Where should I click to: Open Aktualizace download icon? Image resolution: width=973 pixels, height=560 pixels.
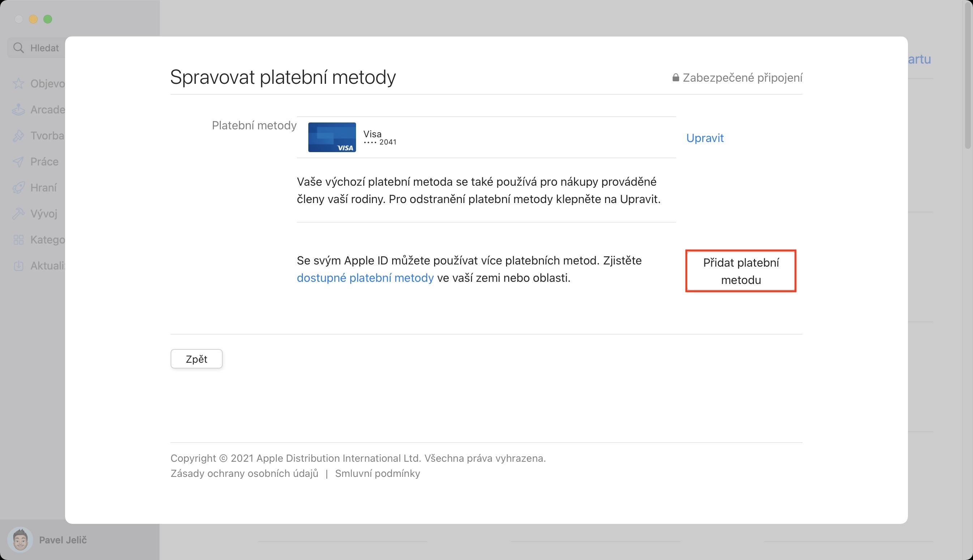pos(18,266)
